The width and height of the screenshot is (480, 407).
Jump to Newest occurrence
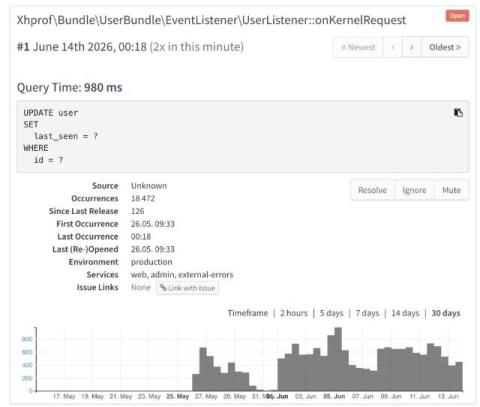point(358,47)
